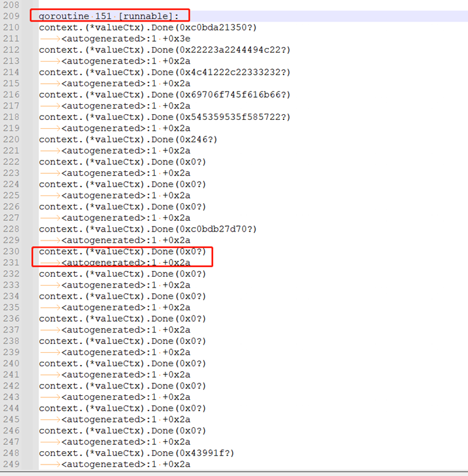Click the Done(0x0?) text on line 236
Viewport: 468px width, 476px height.
(122, 319)
